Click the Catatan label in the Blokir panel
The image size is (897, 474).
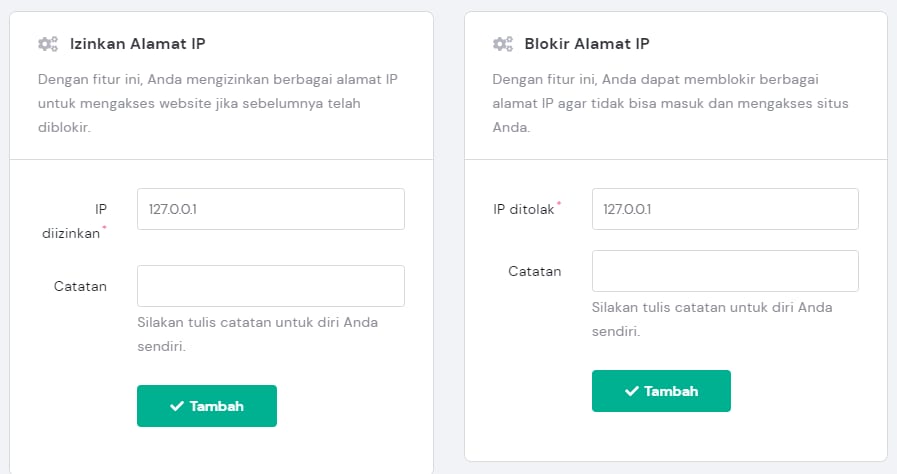[x=535, y=271]
